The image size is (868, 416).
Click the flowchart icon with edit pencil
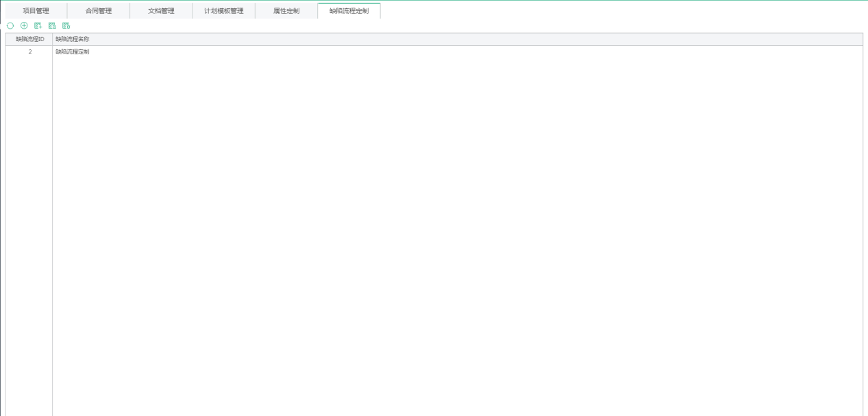[52, 25]
